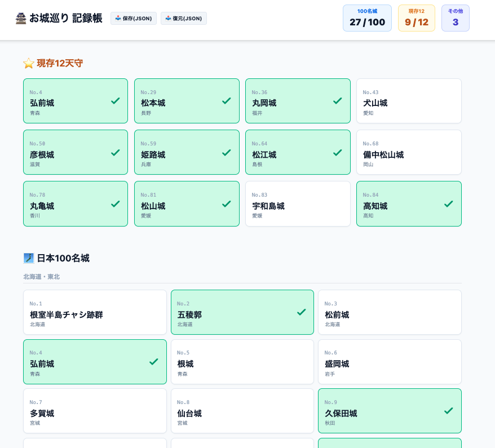This screenshot has width=495, height=448.
Task: Mark 多賀城 No.7 as visited
Action: point(95,411)
